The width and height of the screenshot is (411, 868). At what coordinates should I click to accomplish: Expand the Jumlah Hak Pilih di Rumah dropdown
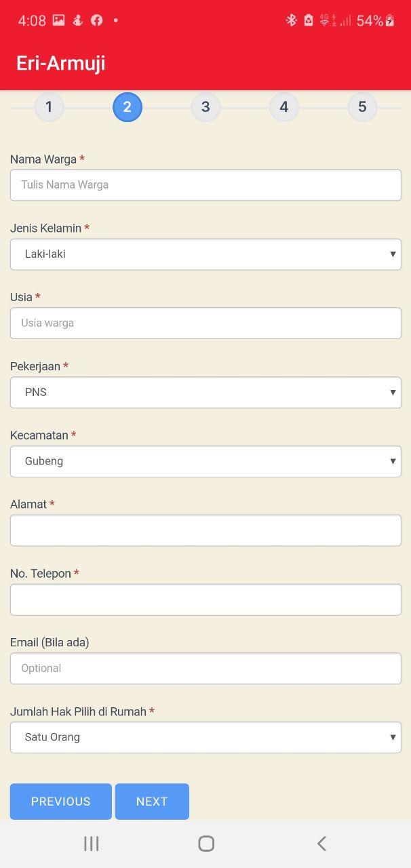tap(206, 737)
